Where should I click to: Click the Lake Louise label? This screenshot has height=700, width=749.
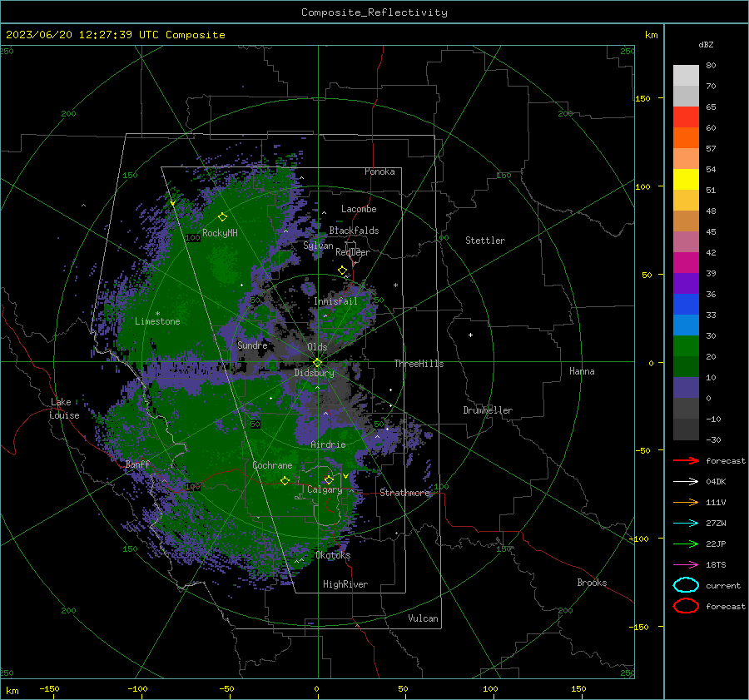(64, 409)
